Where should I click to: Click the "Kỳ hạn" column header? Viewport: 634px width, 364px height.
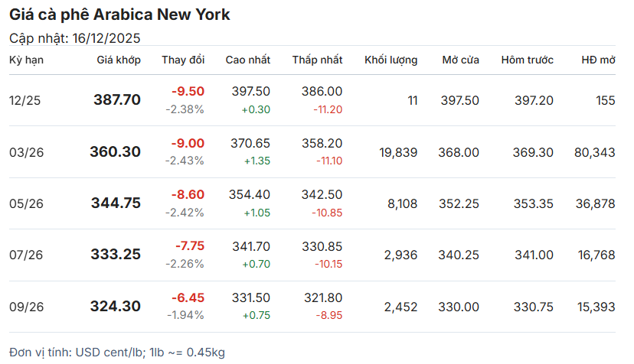26,60
